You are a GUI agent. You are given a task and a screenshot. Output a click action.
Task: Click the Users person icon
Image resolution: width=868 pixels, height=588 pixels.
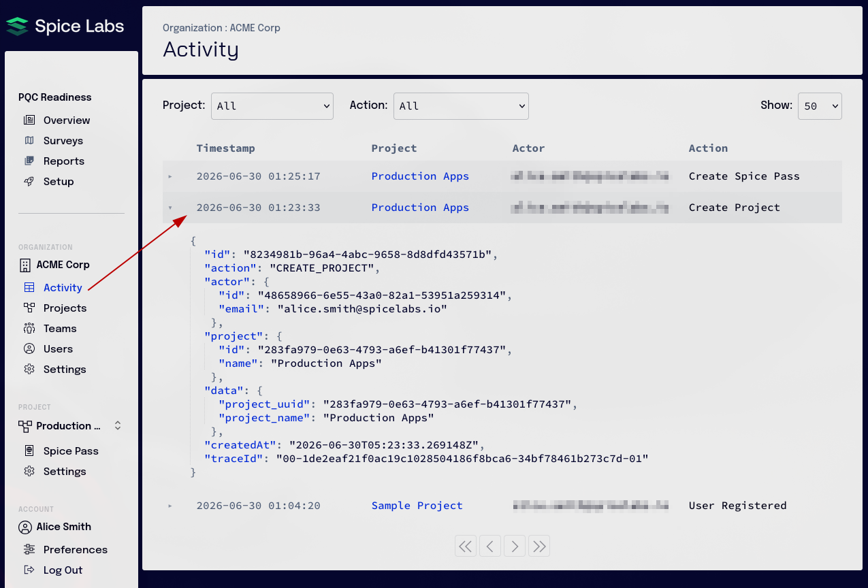coord(29,349)
